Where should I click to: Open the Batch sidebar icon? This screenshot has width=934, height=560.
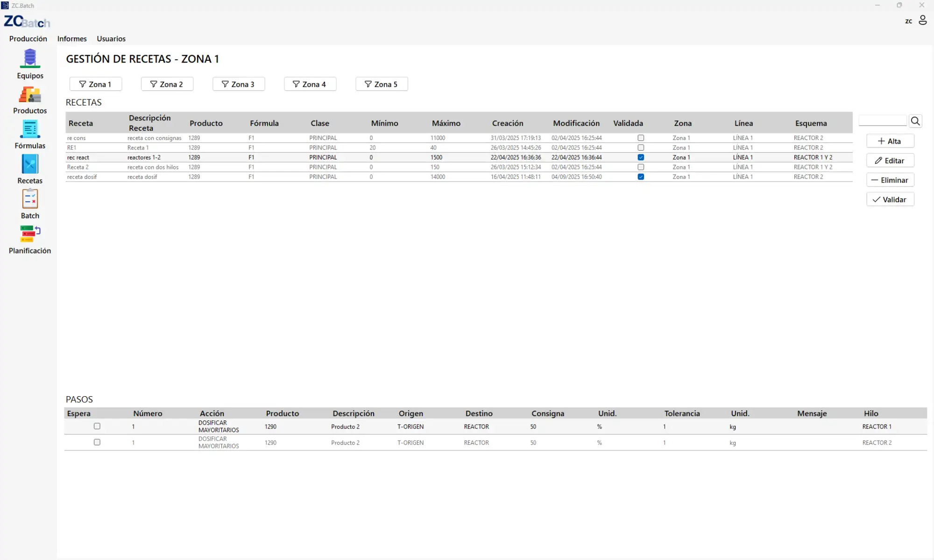pos(30,199)
